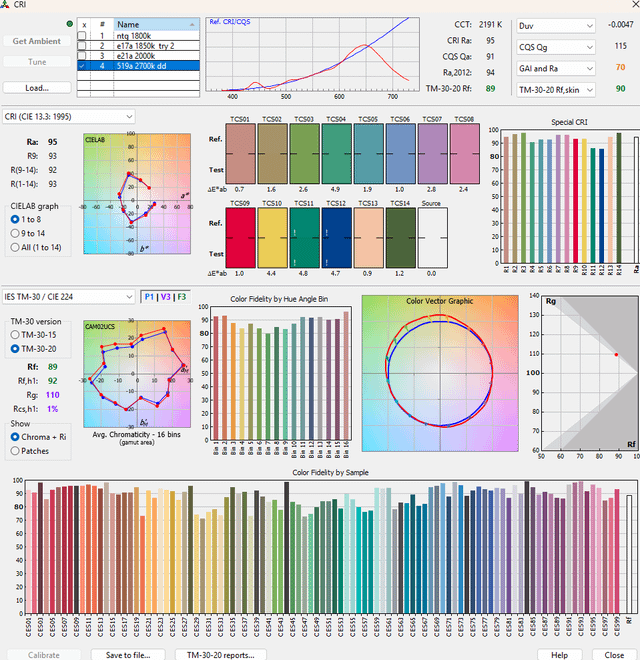Select the 9 to 14 CIELAB graph option

[x=16, y=231]
